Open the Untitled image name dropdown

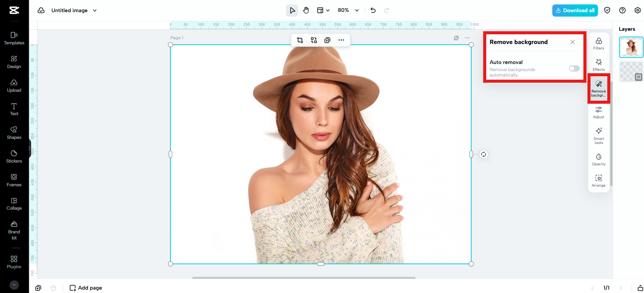click(x=74, y=11)
